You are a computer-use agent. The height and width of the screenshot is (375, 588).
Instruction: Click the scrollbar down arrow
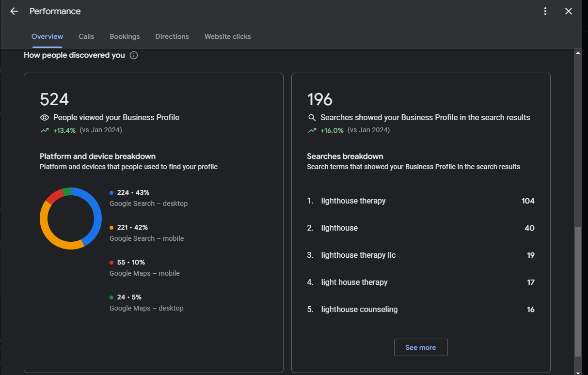(x=577, y=372)
